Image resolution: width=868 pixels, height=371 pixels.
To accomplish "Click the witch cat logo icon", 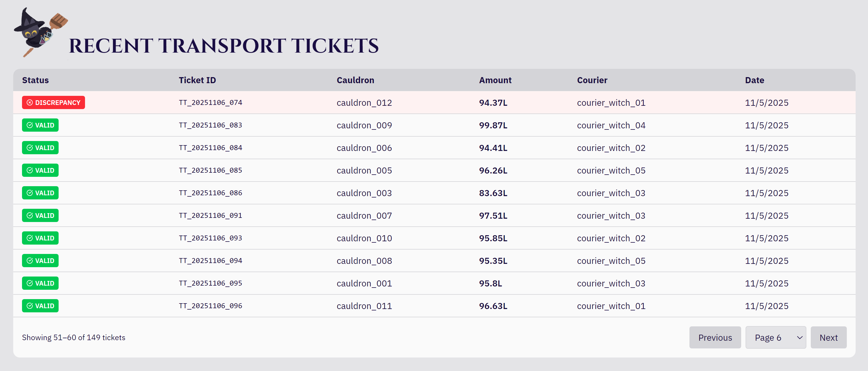I will (x=40, y=33).
